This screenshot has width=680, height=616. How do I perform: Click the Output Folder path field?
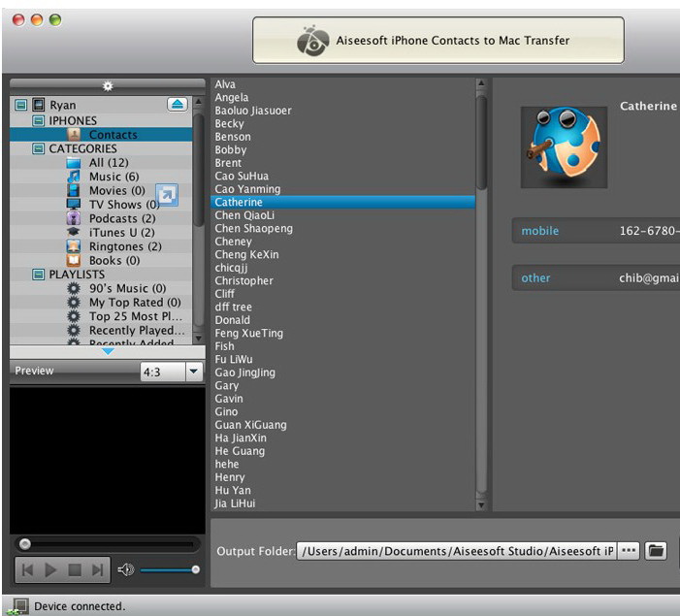(456, 550)
